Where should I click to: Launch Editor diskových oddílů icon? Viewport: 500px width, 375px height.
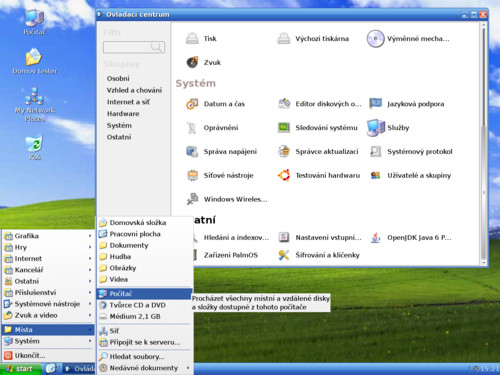point(284,104)
